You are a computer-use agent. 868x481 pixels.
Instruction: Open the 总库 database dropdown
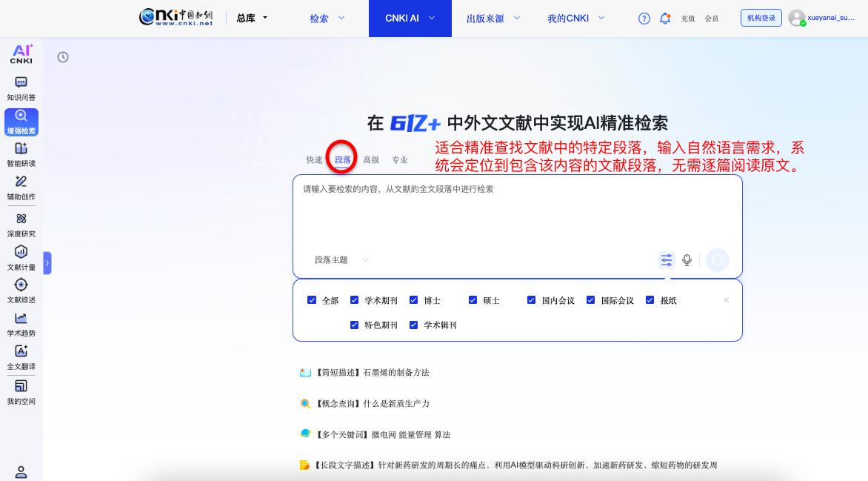(x=252, y=19)
